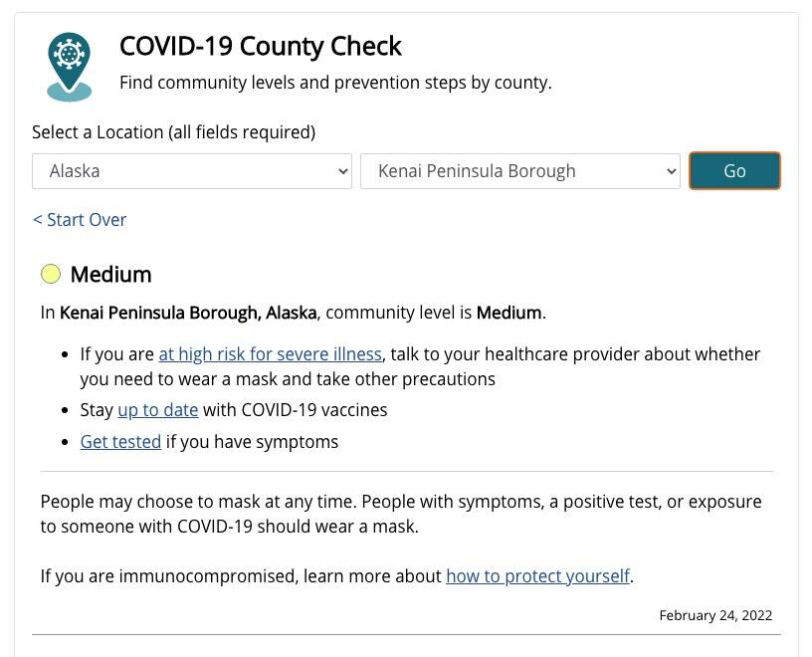This screenshot has width=812, height=657.
Task: Open the high risk for severe illness link
Action: pos(270,354)
